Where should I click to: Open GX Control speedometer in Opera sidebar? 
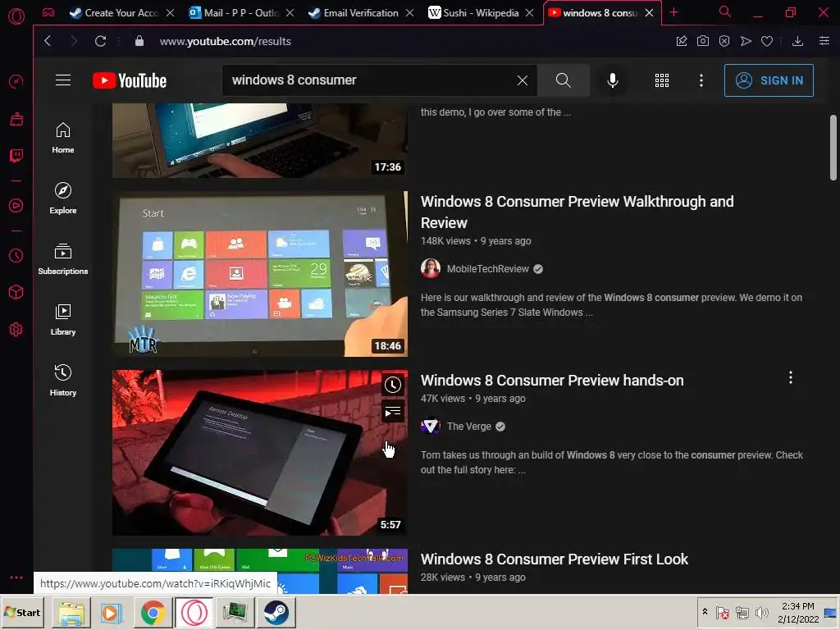click(16, 81)
